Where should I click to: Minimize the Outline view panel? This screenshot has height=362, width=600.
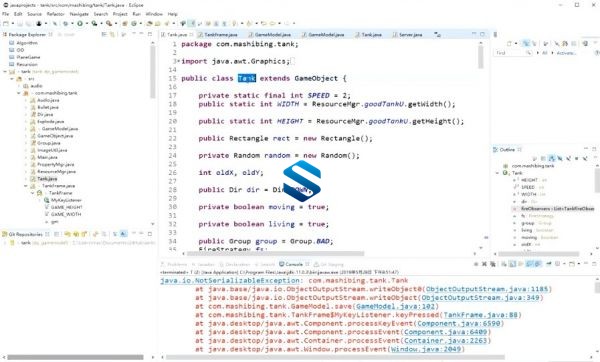click(x=586, y=149)
